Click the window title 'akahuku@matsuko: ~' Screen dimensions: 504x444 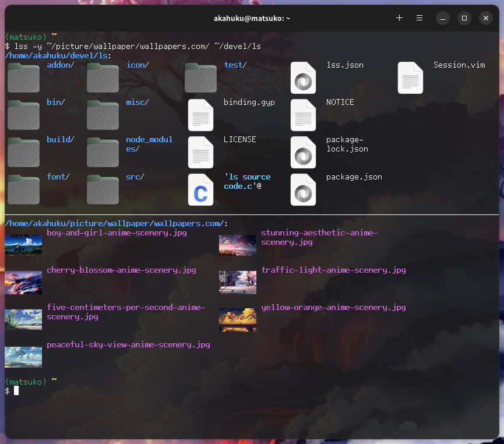click(252, 18)
